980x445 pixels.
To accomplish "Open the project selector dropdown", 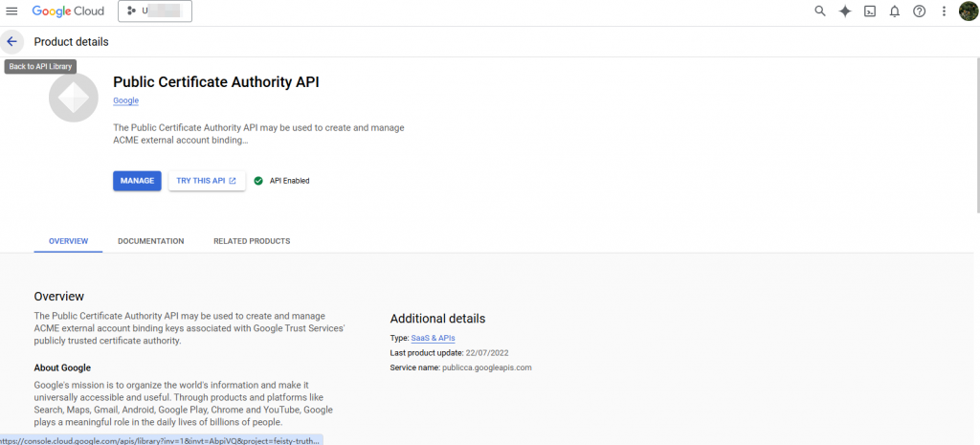I will (155, 11).
